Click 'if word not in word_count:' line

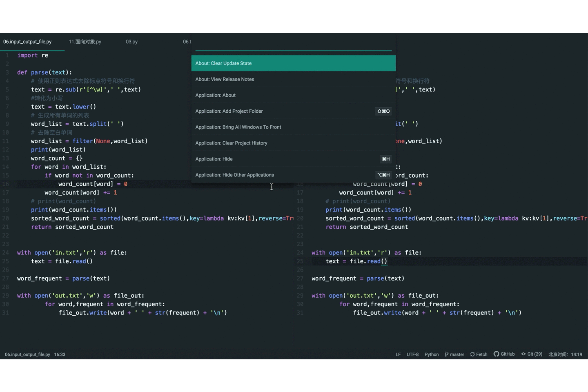89,175
